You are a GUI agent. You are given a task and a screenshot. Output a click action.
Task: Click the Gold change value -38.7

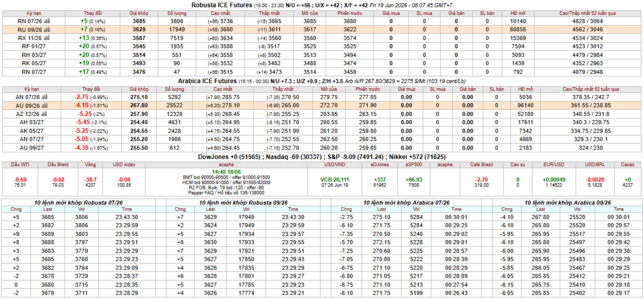pyautogui.click(x=90, y=180)
